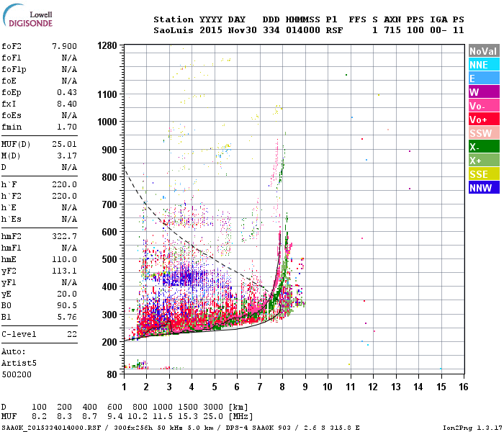Click the AXN value 715

[392, 30]
